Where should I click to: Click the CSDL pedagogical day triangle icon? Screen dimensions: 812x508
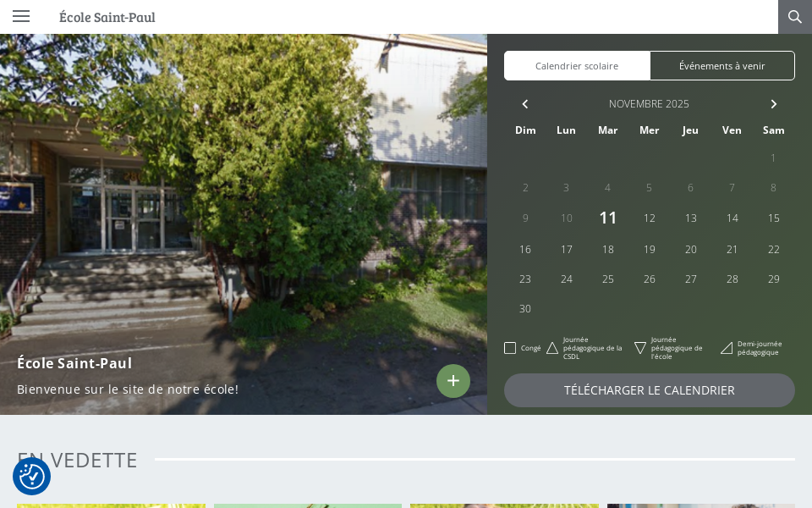(x=552, y=348)
